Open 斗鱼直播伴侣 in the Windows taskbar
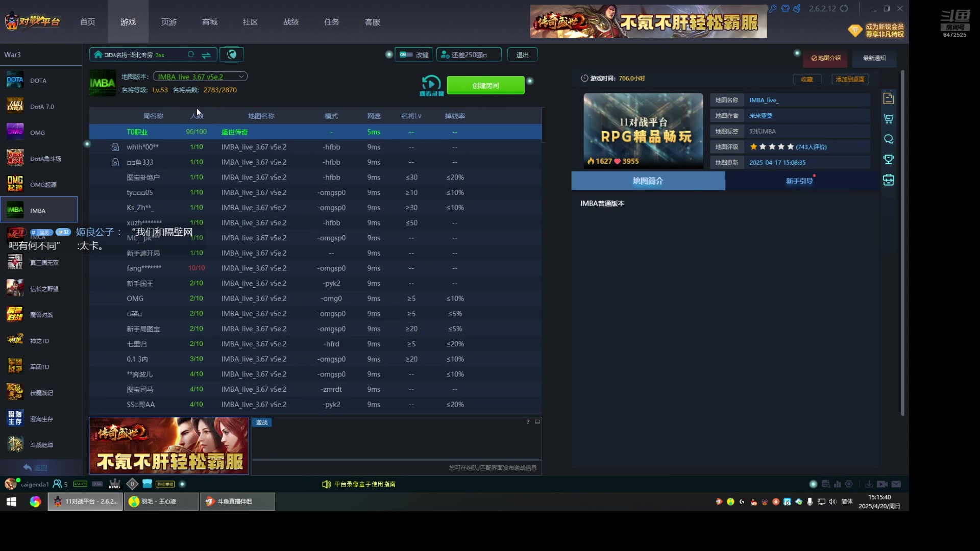Image resolution: width=980 pixels, height=551 pixels. pos(237,502)
